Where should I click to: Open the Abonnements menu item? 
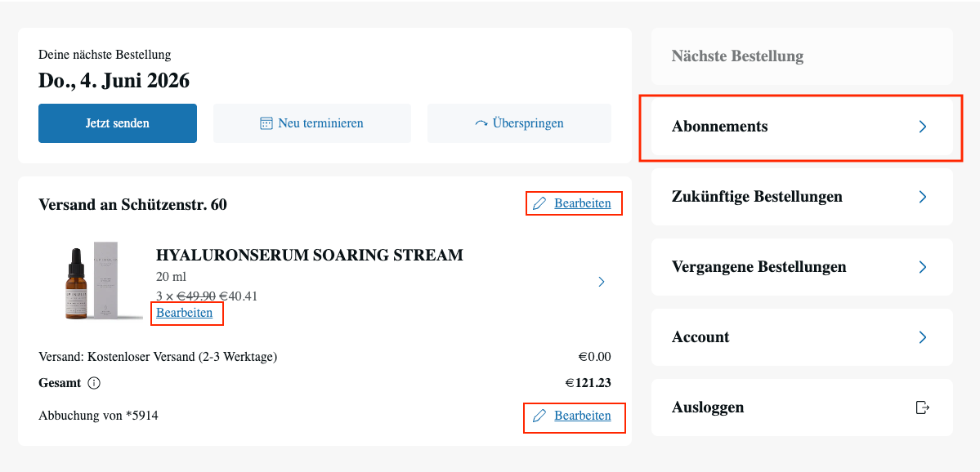pos(719,127)
